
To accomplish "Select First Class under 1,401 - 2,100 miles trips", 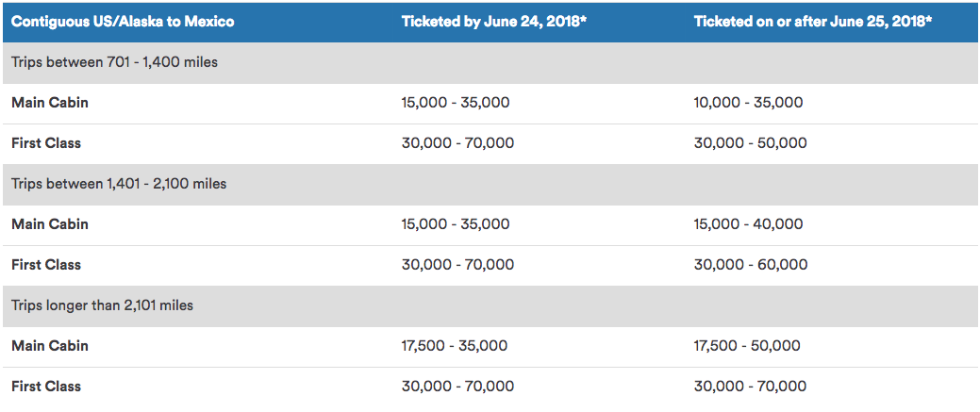I will pyautogui.click(x=46, y=265).
